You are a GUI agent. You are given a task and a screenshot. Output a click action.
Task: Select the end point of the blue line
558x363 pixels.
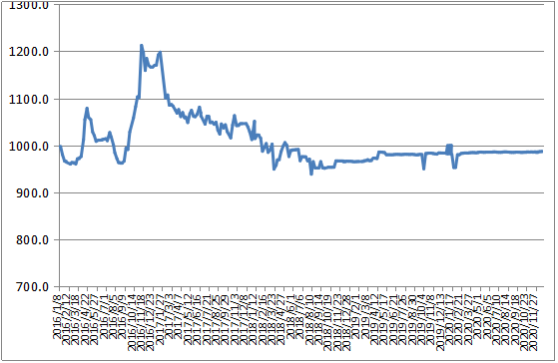click(542, 151)
